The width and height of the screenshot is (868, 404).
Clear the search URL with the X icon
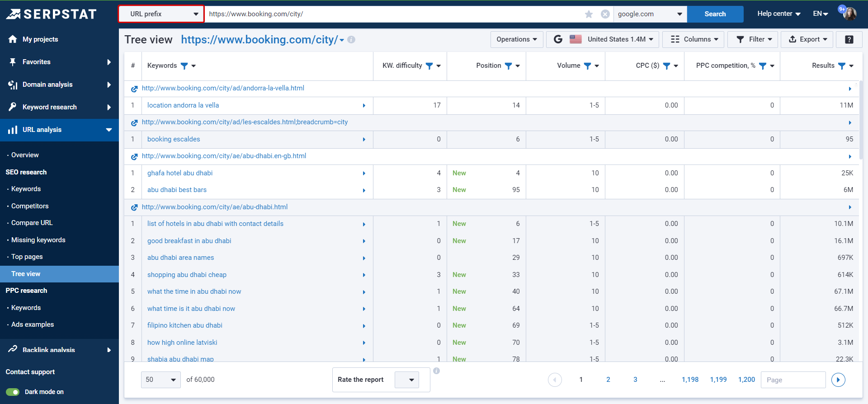tap(605, 14)
